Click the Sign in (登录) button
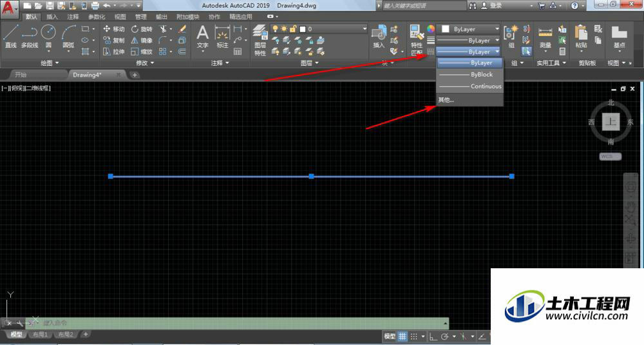The height and width of the screenshot is (345, 644). click(491, 6)
